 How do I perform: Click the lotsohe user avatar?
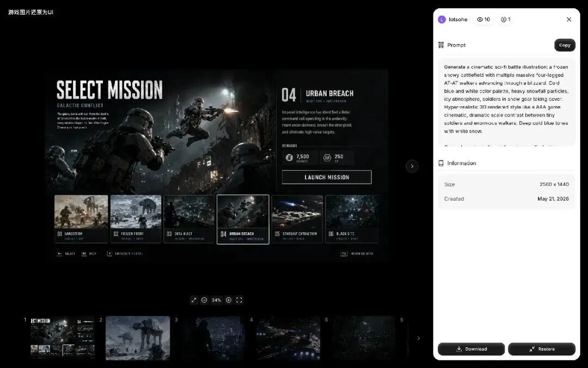442,20
